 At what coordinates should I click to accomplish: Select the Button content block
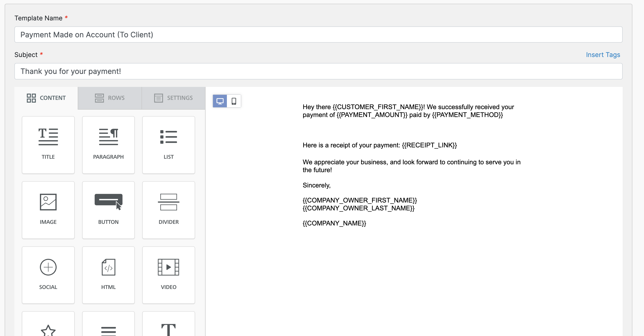click(x=108, y=210)
